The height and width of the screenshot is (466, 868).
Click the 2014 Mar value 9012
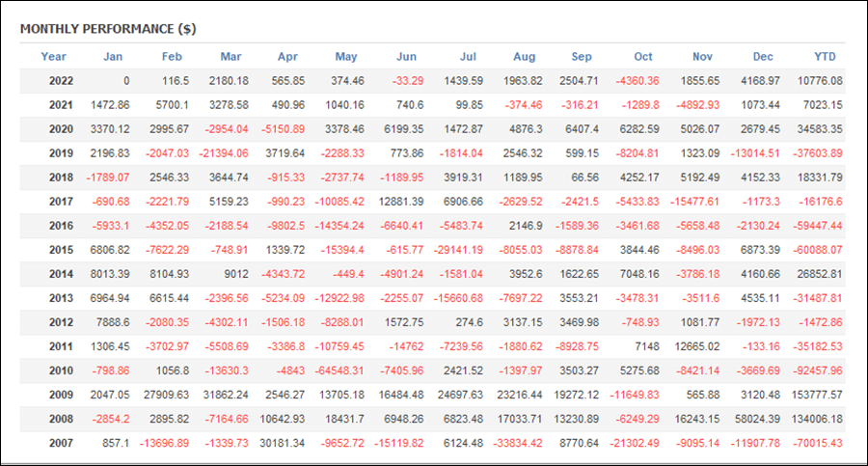[x=236, y=274]
